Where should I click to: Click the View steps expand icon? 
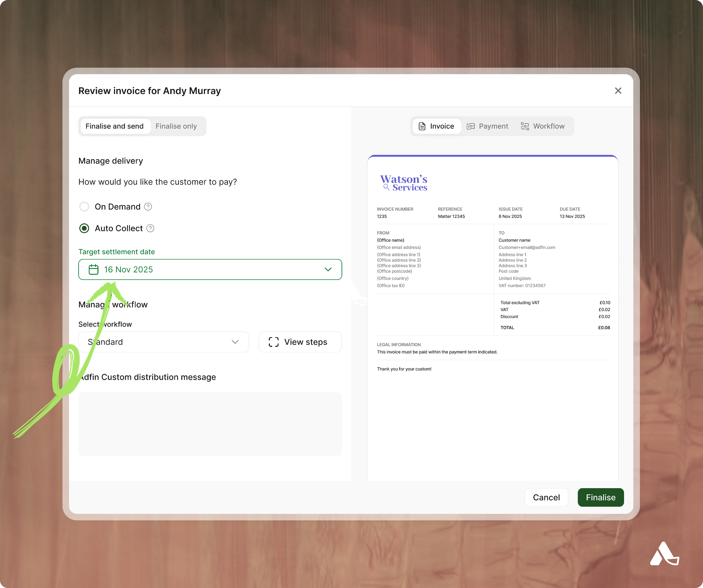pyautogui.click(x=274, y=342)
